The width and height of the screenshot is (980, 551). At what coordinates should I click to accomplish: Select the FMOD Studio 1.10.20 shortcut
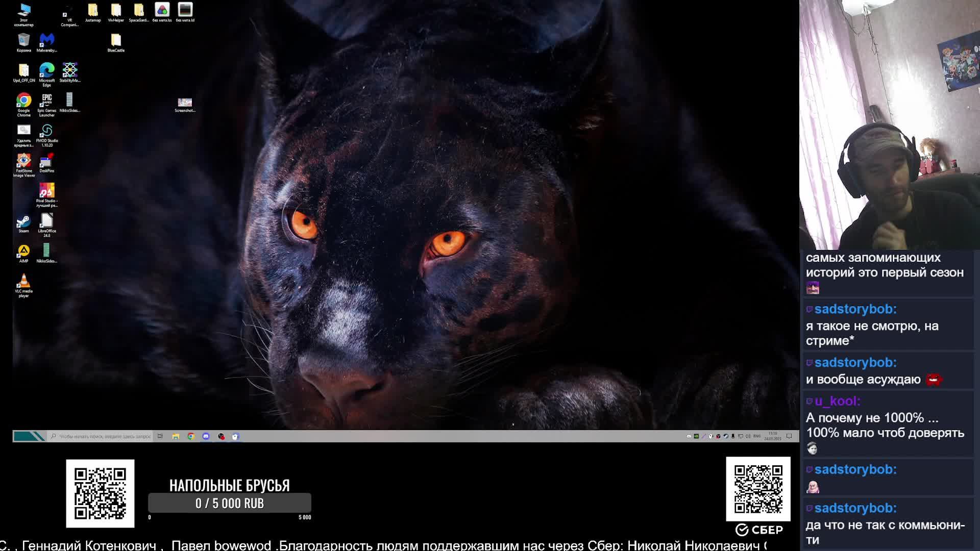46,131
